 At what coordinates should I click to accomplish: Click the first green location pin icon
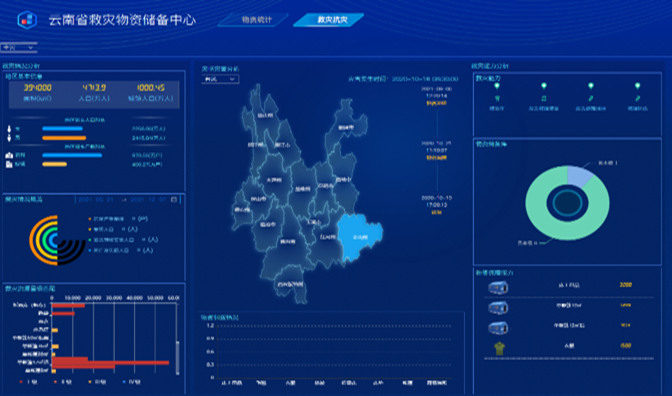click(x=497, y=86)
